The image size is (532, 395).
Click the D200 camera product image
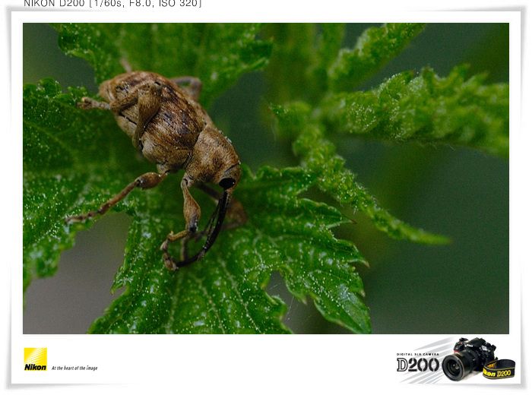(470, 359)
